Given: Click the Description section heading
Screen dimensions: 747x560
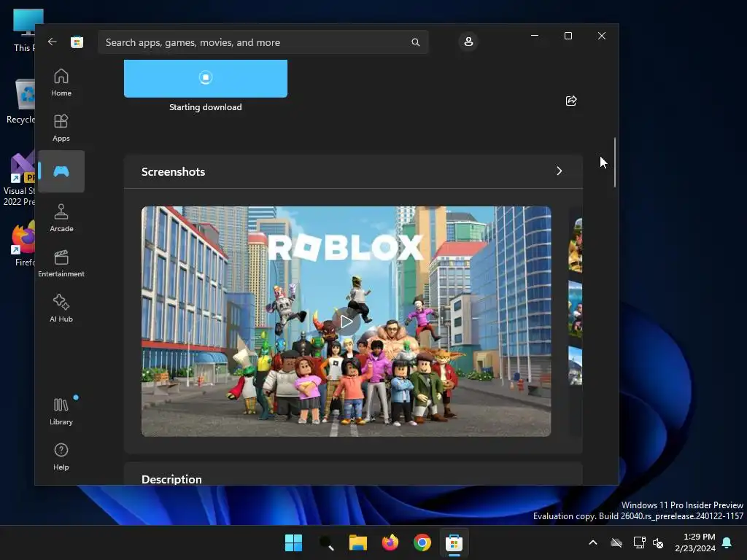Looking at the screenshot, I should coord(171,479).
